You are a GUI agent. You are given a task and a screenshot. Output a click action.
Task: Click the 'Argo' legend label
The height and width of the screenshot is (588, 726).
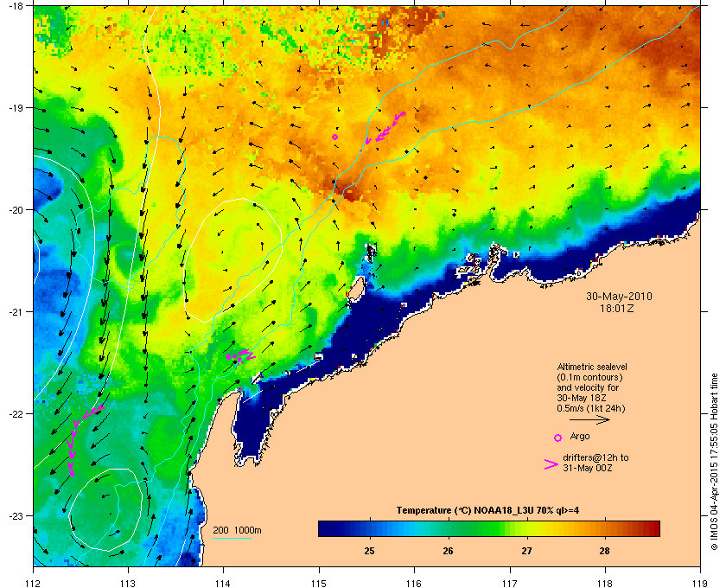[580, 436]
